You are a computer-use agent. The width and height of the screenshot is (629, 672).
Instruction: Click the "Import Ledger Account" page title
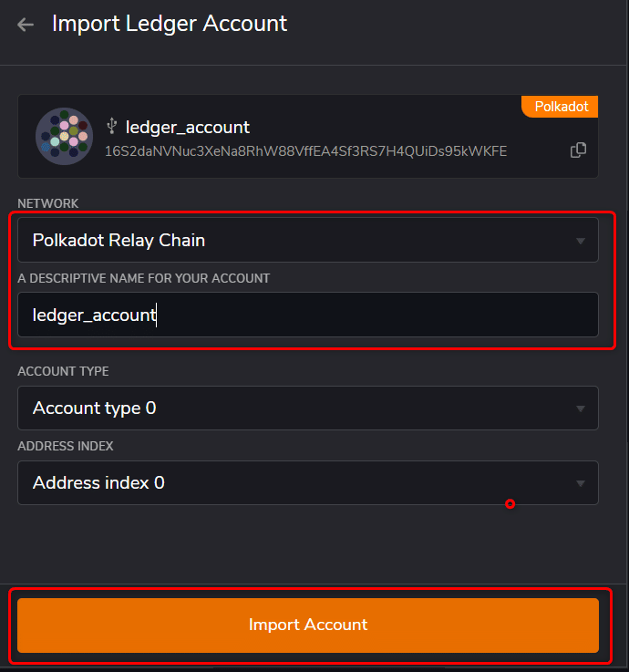click(170, 24)
